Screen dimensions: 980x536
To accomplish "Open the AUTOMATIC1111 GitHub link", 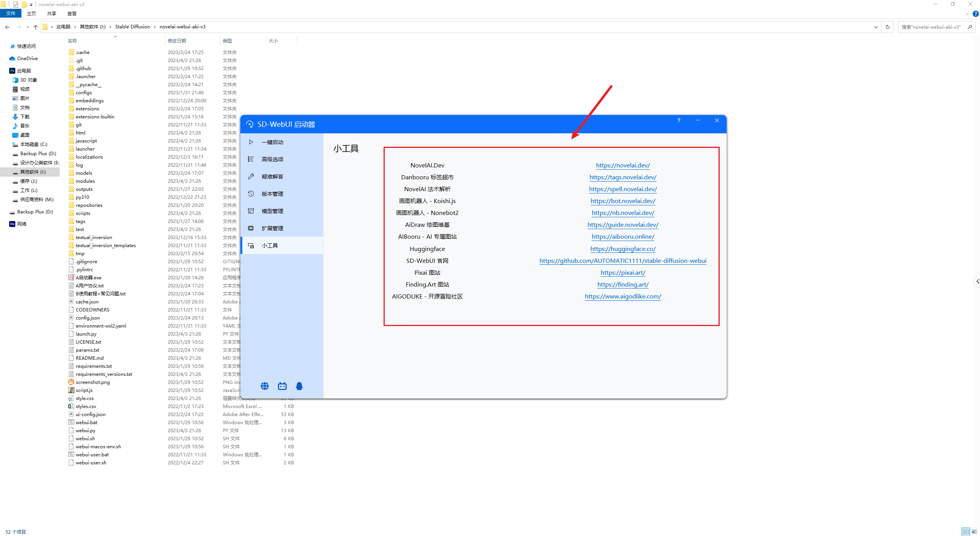I will (623, 261).
